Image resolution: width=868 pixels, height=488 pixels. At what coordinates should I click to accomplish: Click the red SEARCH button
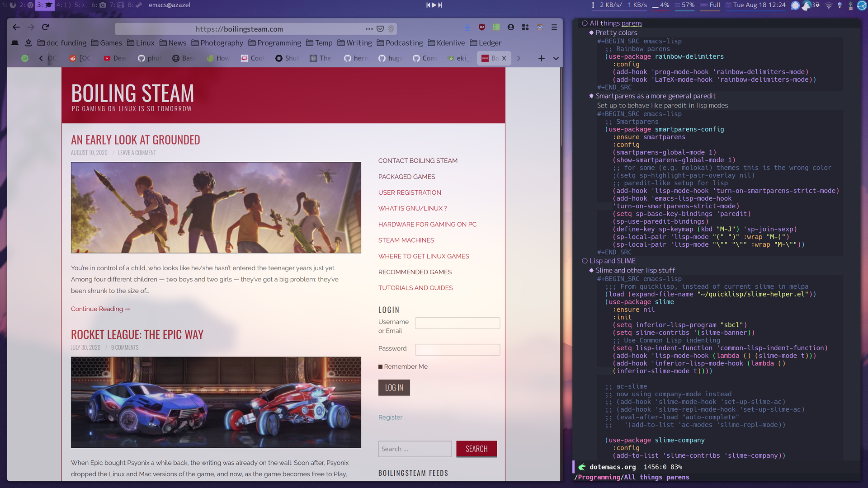tap(476, 449)
